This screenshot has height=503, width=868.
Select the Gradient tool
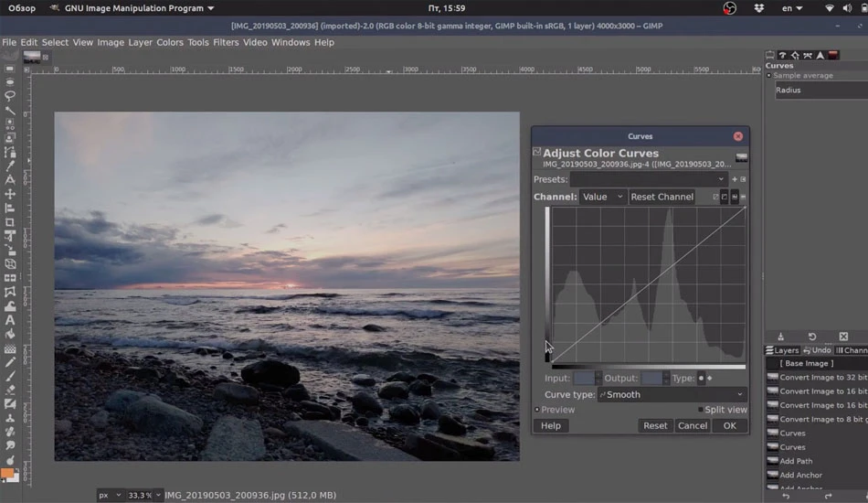(x=10, y=348)
